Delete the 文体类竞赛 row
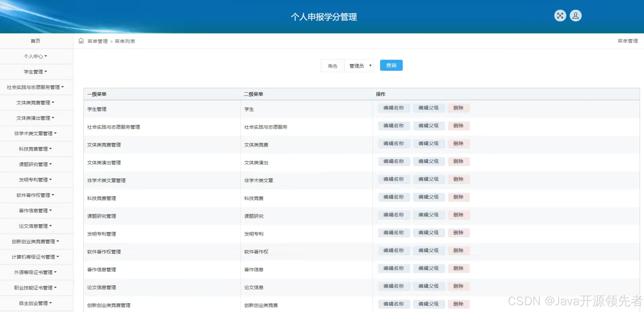Image resolution: width=644 pixels, height=312 pixels. pyautogui.click(x=459, y=144)
